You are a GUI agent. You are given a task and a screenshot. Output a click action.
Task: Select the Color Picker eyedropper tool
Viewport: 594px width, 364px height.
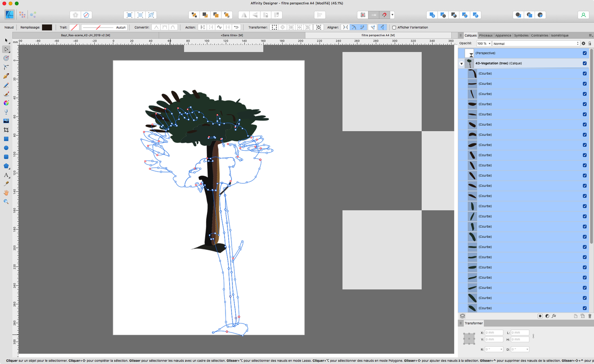pos(6,184)
